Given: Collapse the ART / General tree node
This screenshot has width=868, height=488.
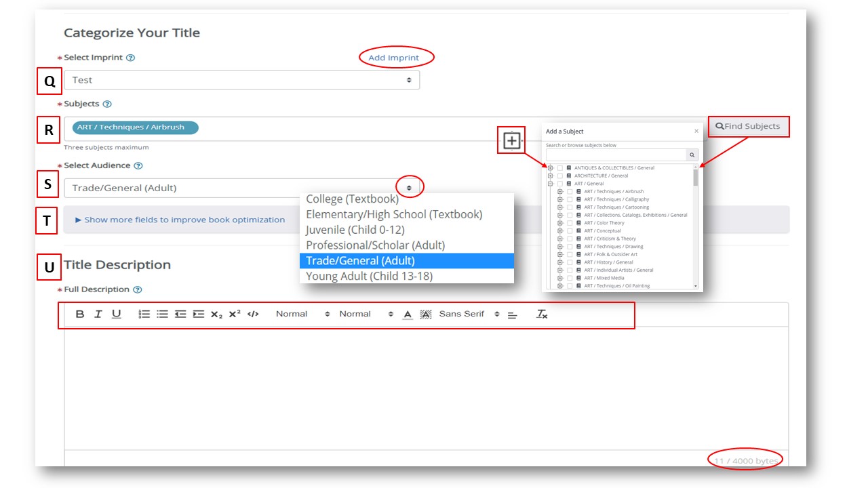Looking at the screenshot, I should click(x=551, y=184).
